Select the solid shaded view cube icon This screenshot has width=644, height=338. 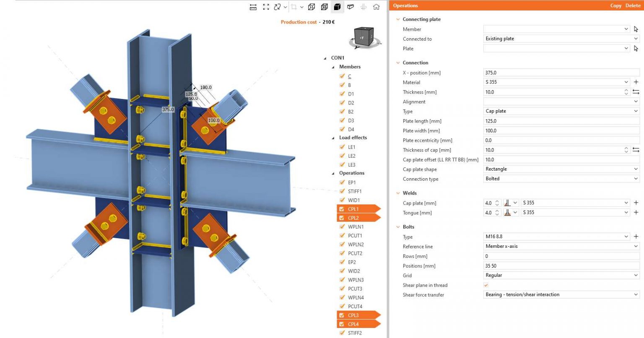(337, 7)
